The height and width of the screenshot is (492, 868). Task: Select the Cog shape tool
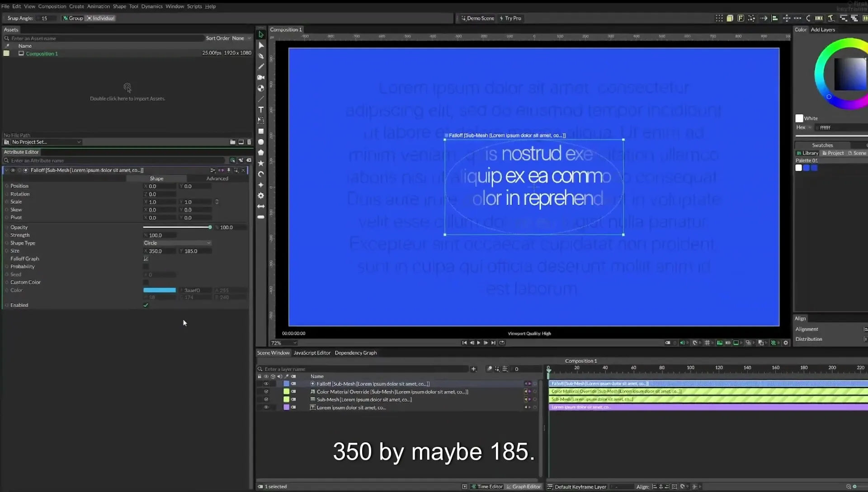[261, 196]
